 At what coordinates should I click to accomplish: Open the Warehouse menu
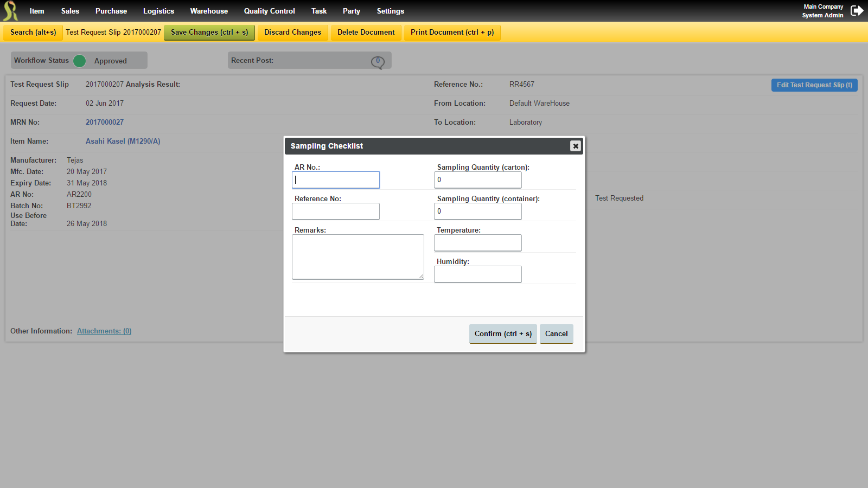pyautogui.click(x=209, y=11)
